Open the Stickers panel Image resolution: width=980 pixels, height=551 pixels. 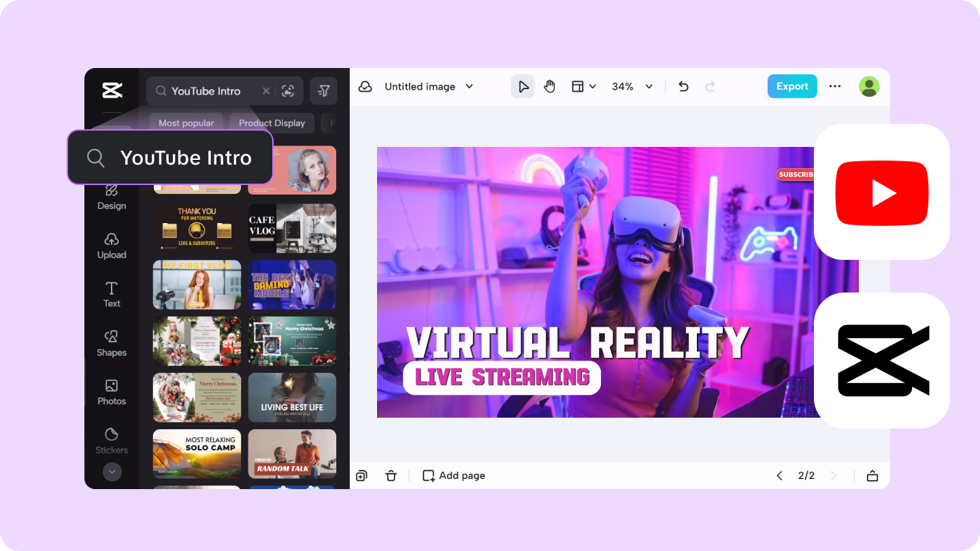point(112,441)
